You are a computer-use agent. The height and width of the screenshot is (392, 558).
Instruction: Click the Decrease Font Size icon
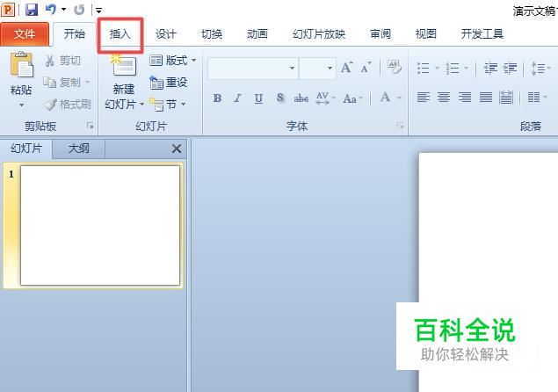[x=366, y=68]
